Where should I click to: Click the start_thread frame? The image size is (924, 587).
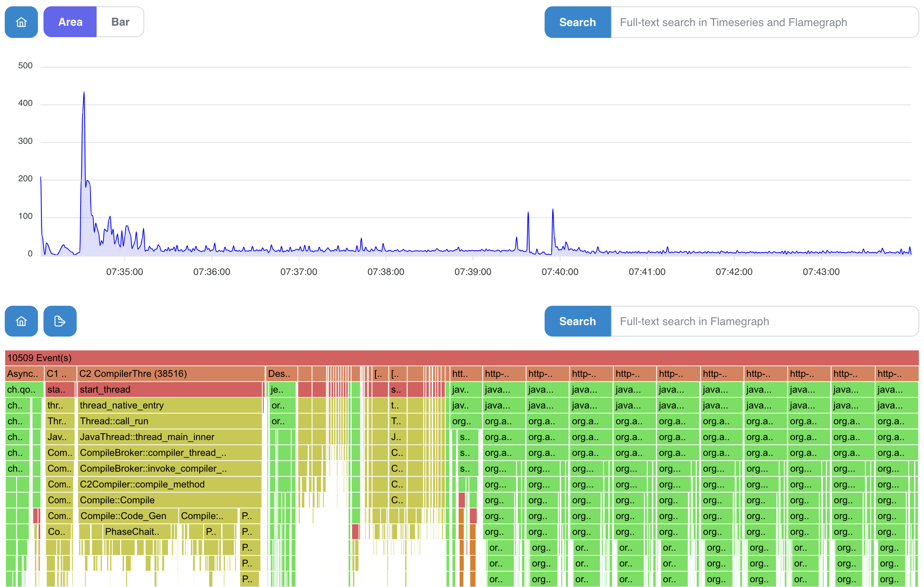click(170, 389)
